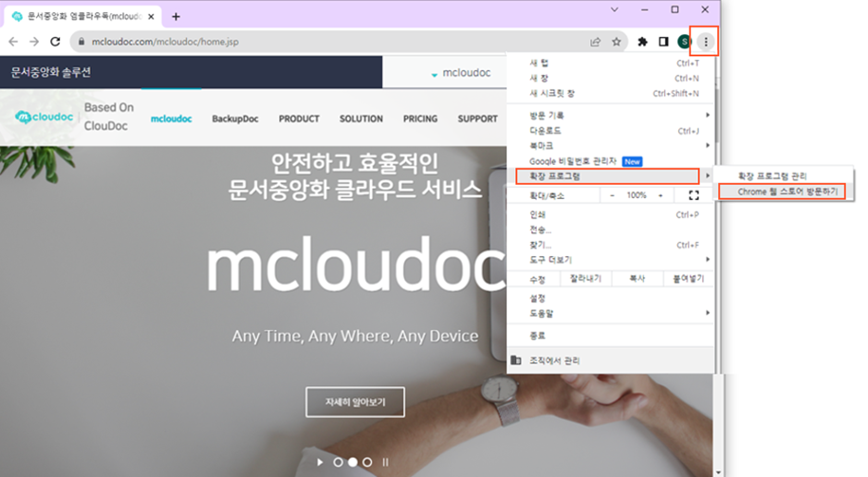This screenshot has height=477, width=868.
Task: Expand the mcloudoc dropdown in top bar
Action: pos(461,72)
